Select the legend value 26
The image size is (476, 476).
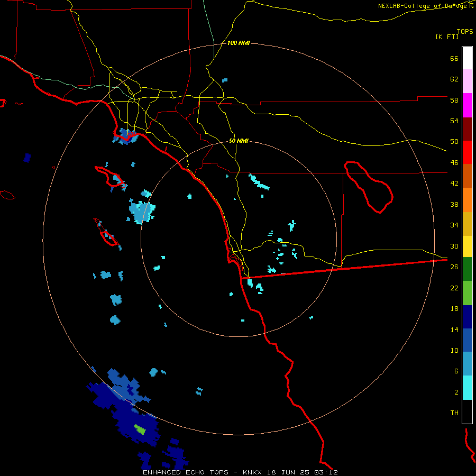(454, 267)
